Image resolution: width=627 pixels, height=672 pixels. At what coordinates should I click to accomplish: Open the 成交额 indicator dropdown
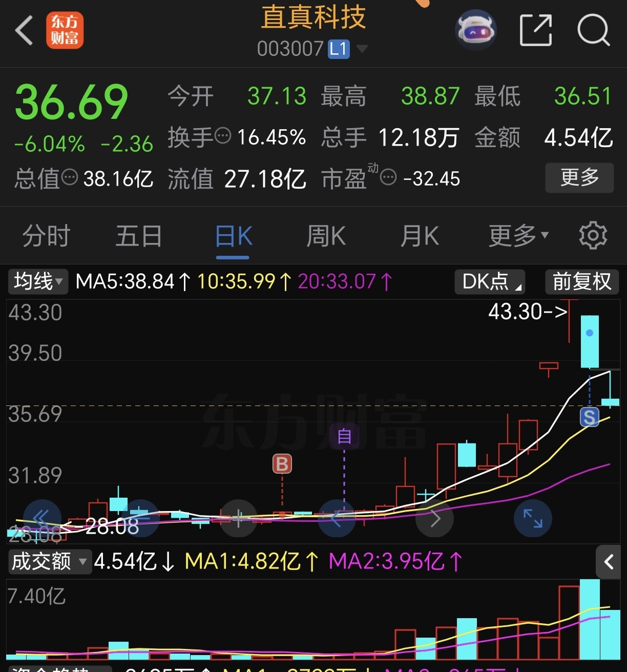[49, 561]
